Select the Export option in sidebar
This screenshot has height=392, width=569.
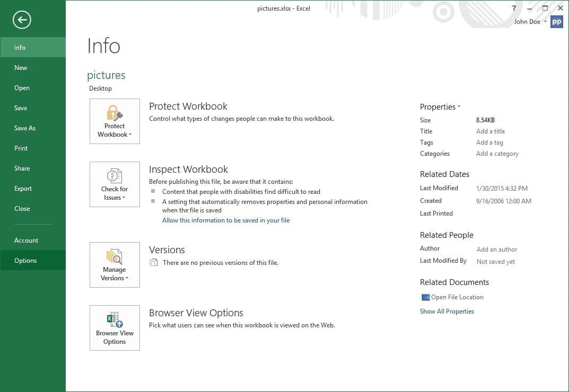[23, 188]
